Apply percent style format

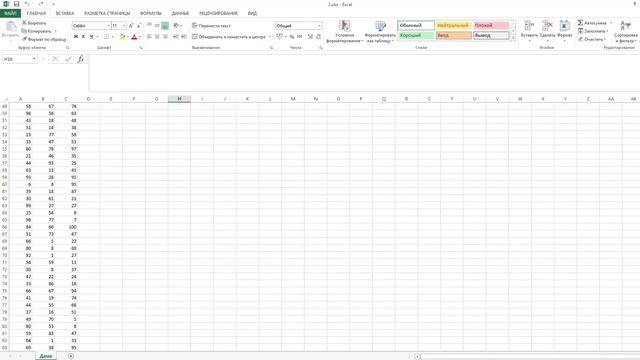tap(292, 37)
